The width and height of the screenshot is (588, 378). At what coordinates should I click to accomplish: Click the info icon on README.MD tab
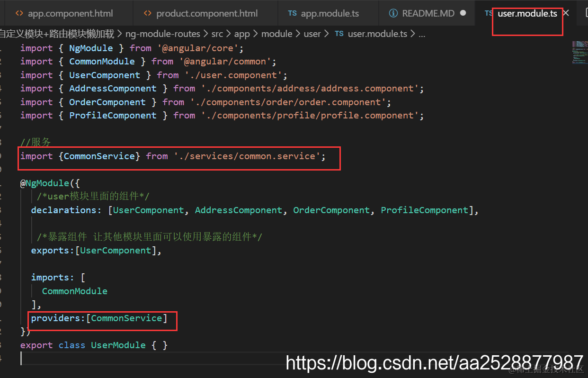click(x=393, y=13)
